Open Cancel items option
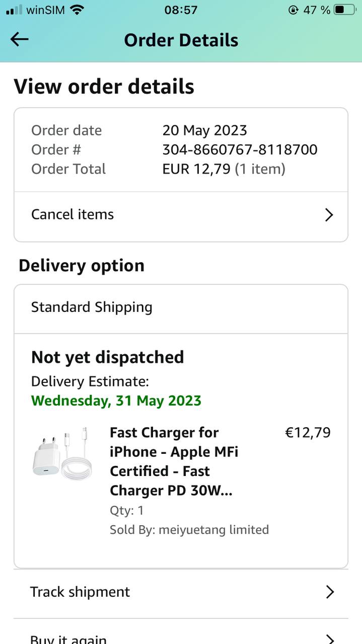Screen dimensions: 362x644 tap(73, 214)
